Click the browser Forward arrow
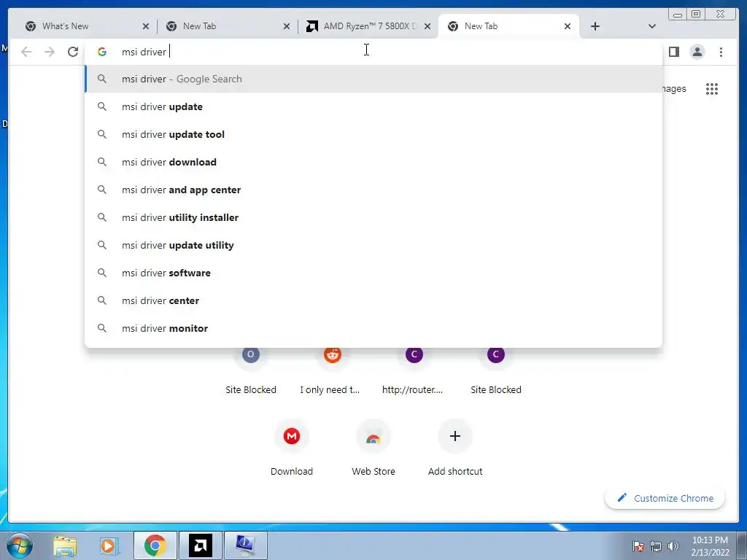Image resolution: width=747 pixels, height=560 pixels. [50, 52]
